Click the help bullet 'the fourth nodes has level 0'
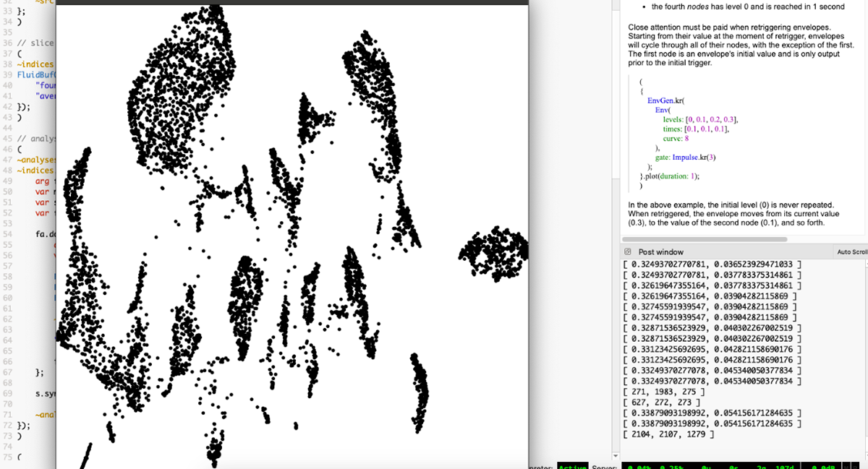This screenshot has width=868, height=469. (747, 7)
